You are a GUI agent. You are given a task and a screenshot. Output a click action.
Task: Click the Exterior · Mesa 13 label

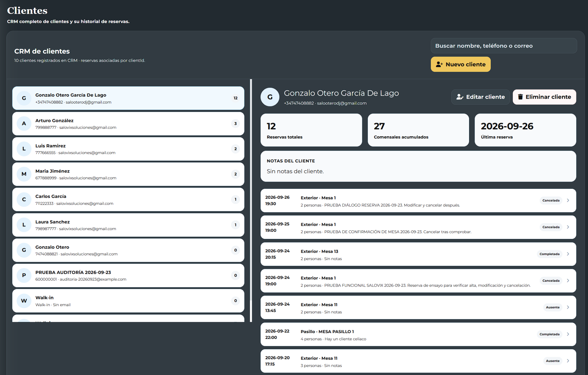(x=319, y=251)
